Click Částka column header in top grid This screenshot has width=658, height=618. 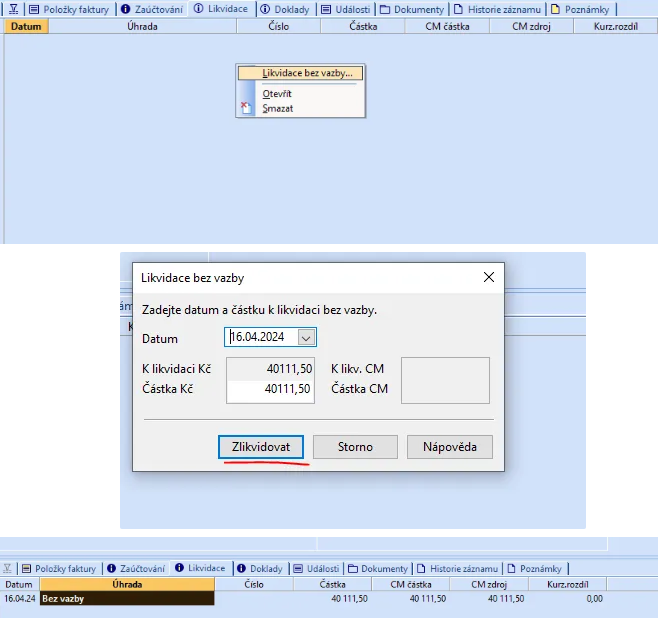point(363,26)
